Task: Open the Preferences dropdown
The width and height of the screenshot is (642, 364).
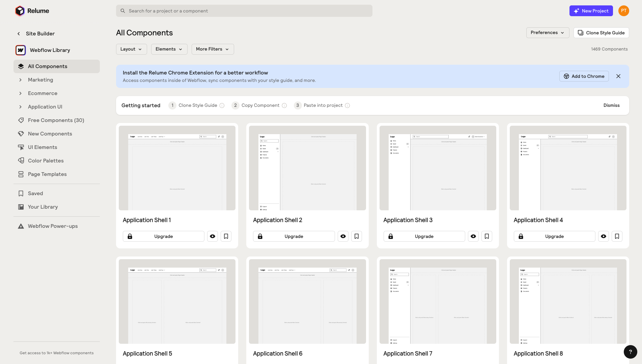Action: (547, 33)
